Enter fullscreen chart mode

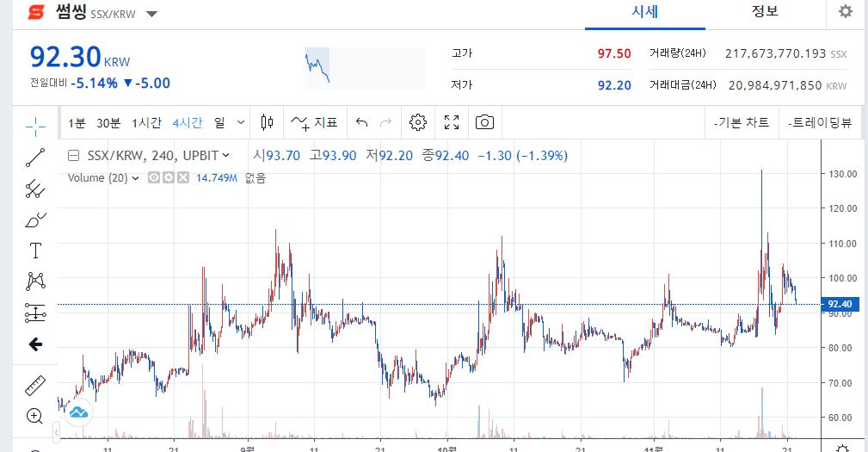pos(452,122)
